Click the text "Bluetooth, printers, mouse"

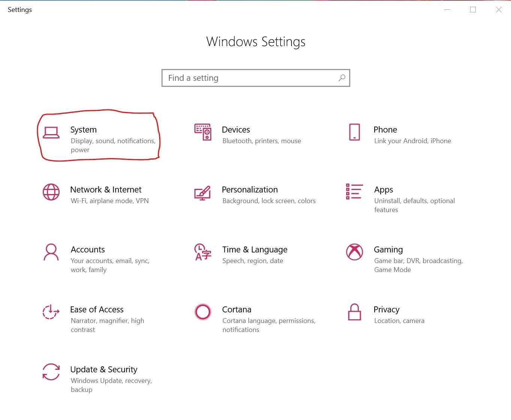click(x=261, y=141)
